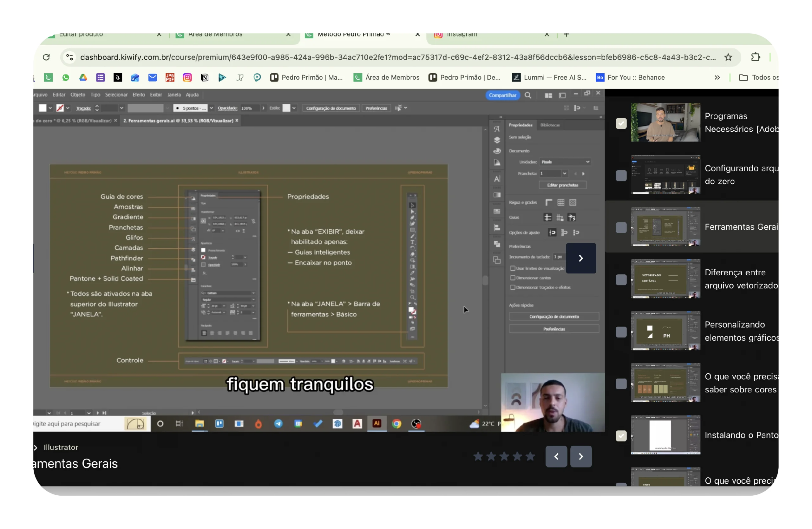Click the Illustrator arrange documents icon
Screen dimensions: 812x529
[x=548, y=95]
